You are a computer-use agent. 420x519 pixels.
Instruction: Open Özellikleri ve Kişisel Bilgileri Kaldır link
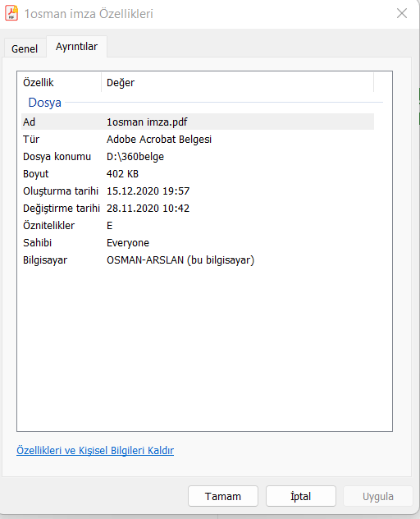point(95,451)
